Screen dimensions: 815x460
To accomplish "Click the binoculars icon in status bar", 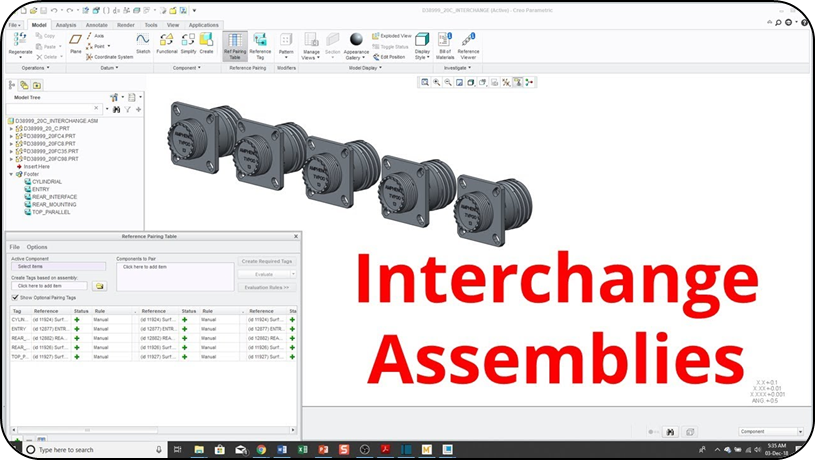I will (670, 432).
